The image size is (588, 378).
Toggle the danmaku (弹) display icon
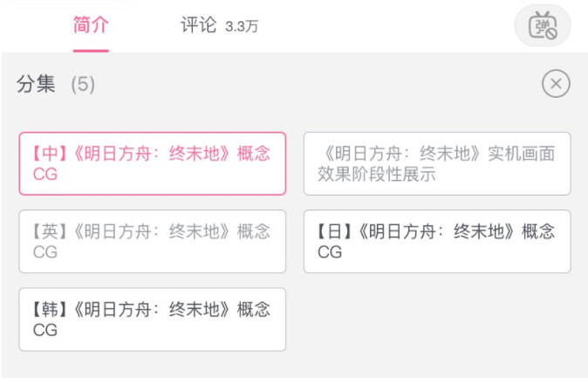[543, 25]
